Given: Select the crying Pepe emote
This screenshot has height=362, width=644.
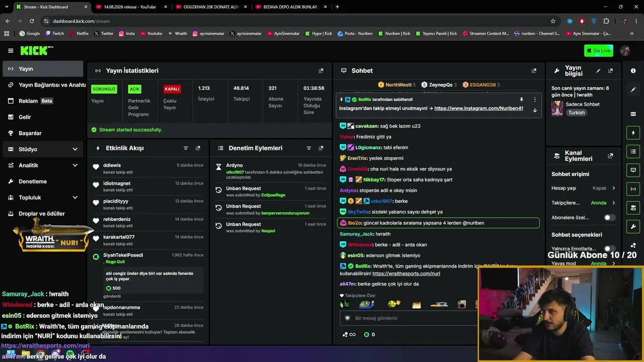Looking at the screenshot, I should pos(366,304).
